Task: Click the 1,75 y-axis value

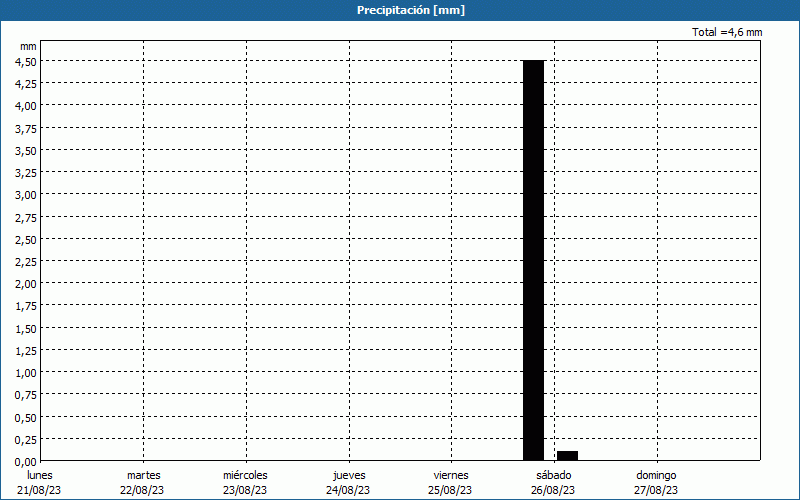Action: pyautogui.click(x=26, y=306)
